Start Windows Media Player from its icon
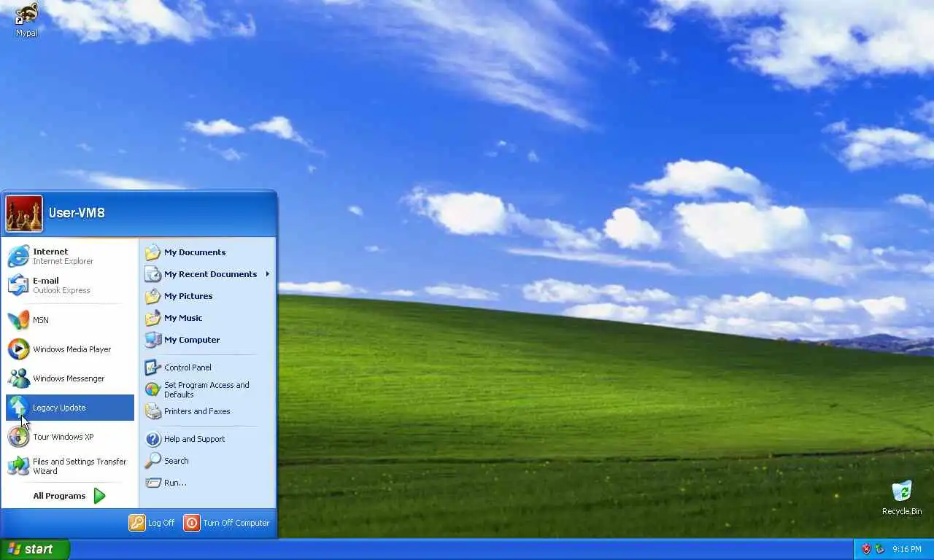The height and width of the screenshot is (560, 934). pyautogui.click(x=18, y=349)
